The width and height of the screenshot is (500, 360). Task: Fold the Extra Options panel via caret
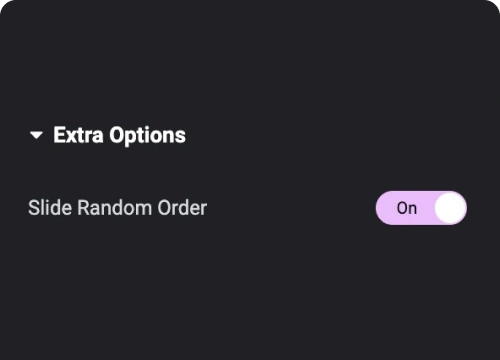point(36,135)
